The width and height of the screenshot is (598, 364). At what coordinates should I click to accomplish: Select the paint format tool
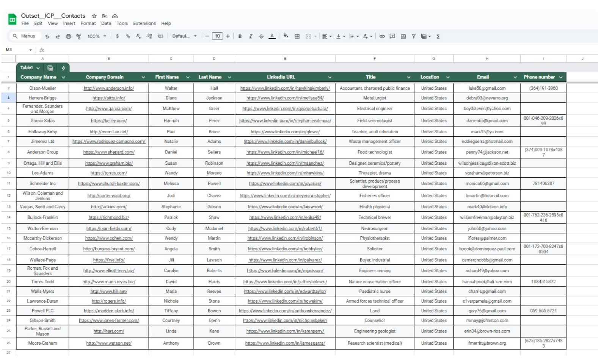click(79, 36)
